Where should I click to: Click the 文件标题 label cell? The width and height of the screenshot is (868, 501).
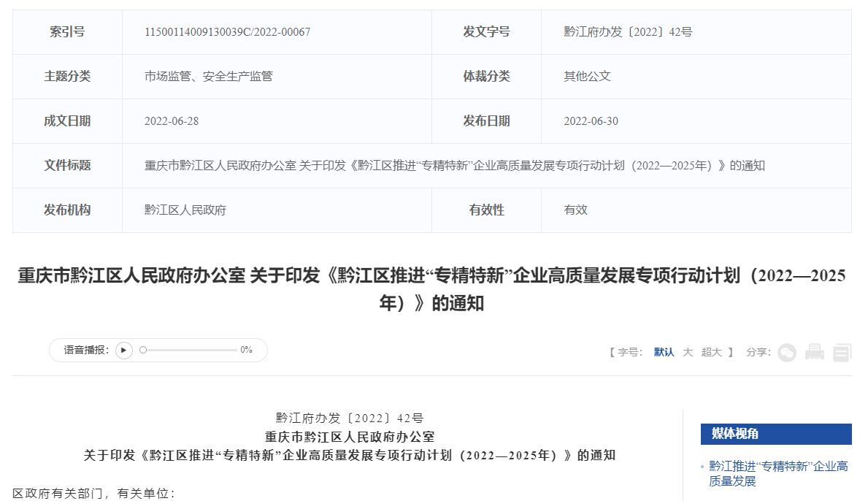click(68, 166)
